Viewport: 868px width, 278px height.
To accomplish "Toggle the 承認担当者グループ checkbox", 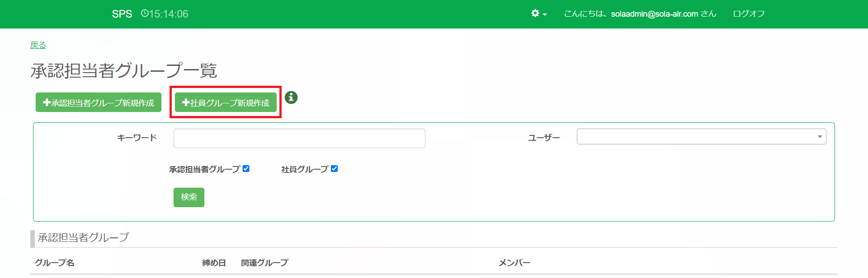I will click(246, 169).
